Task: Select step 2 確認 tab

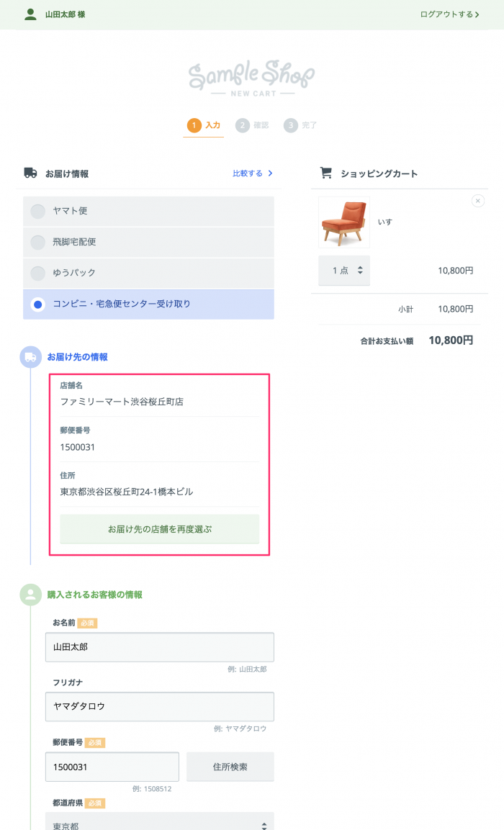Action: (x=252, y=125)
